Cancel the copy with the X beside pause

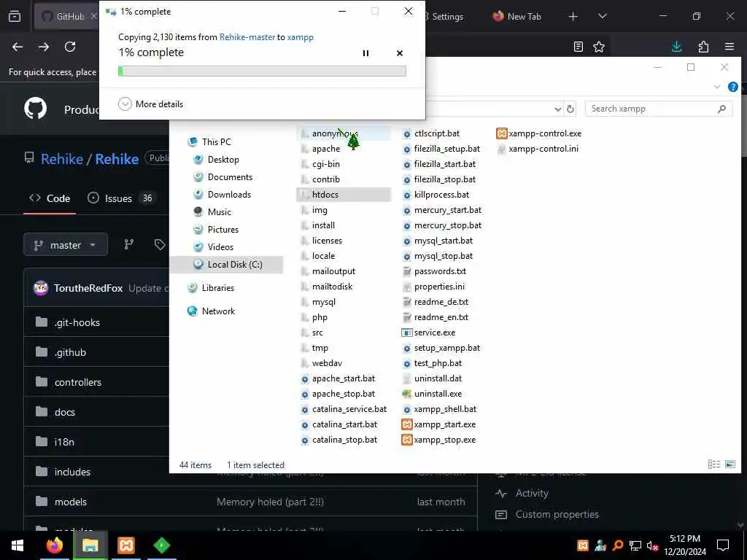(400, 52)
